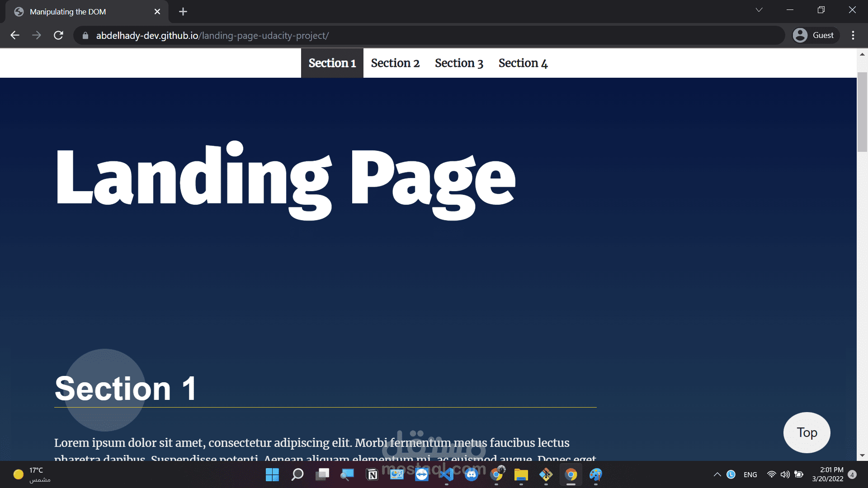This screenshot has width=868, height=488.
Task: Click the weather temperature display widget
Action: 32,474
